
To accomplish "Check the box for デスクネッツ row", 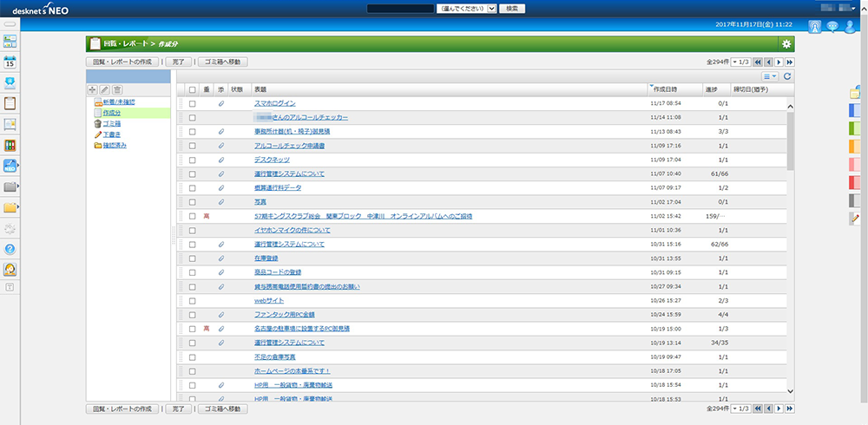I will pyautogui.click(x=193, y=160).
